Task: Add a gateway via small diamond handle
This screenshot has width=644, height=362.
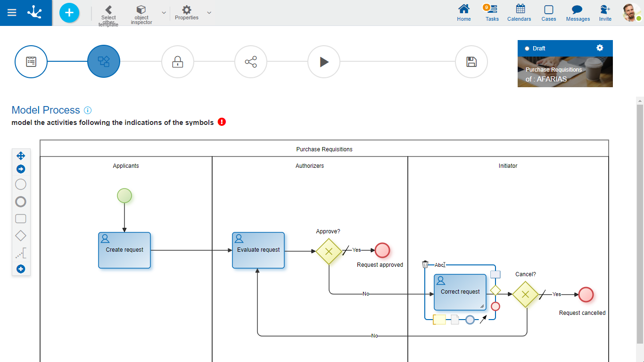Action: tap(495, 290)
